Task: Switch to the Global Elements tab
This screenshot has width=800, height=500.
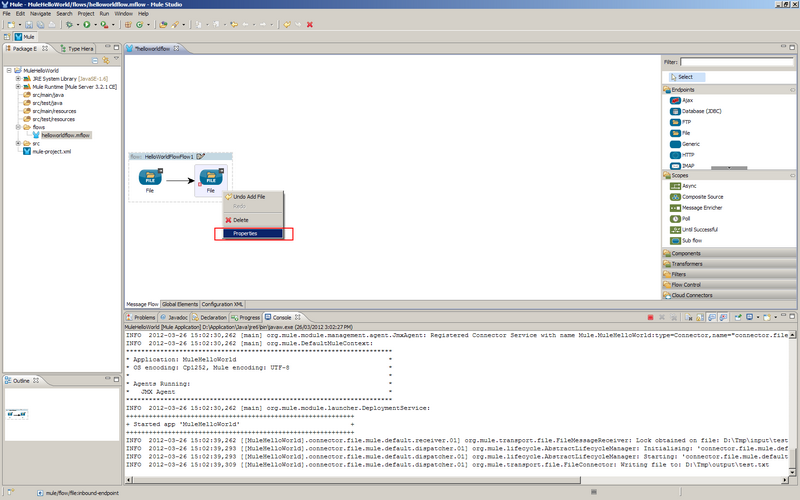Action: [180, 304]
